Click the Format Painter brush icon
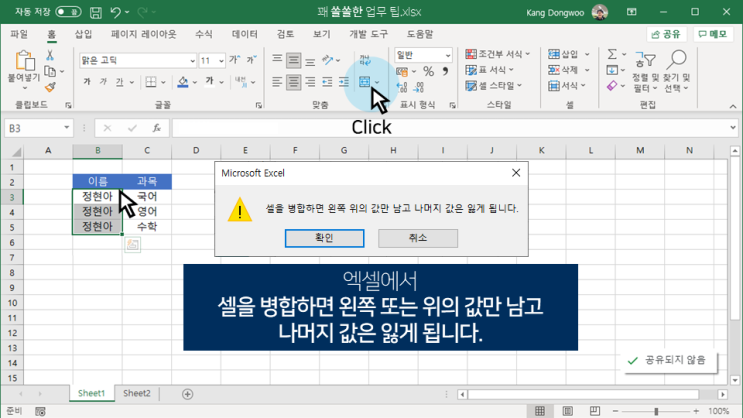Viewport: 743px width, 418px height. [x=50, y=87]
